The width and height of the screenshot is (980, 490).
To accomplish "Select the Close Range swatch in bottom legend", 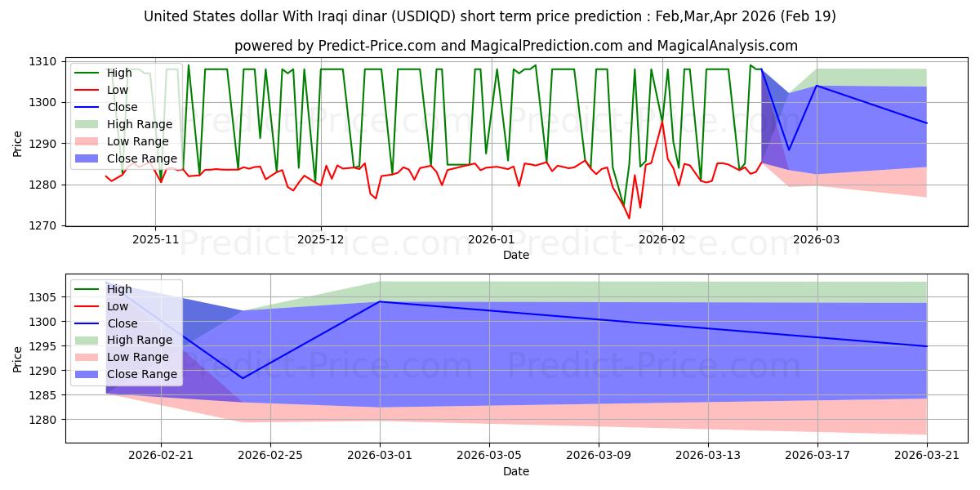I will (88, 374).
